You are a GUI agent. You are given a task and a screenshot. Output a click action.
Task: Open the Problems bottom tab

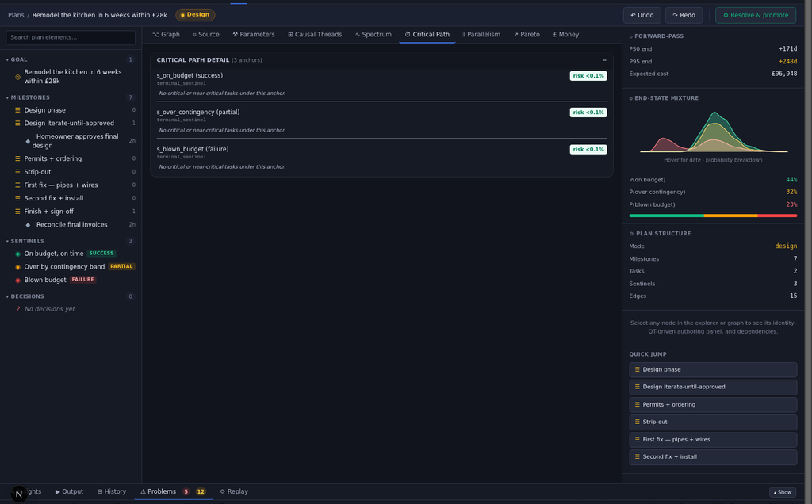[173, 491]
